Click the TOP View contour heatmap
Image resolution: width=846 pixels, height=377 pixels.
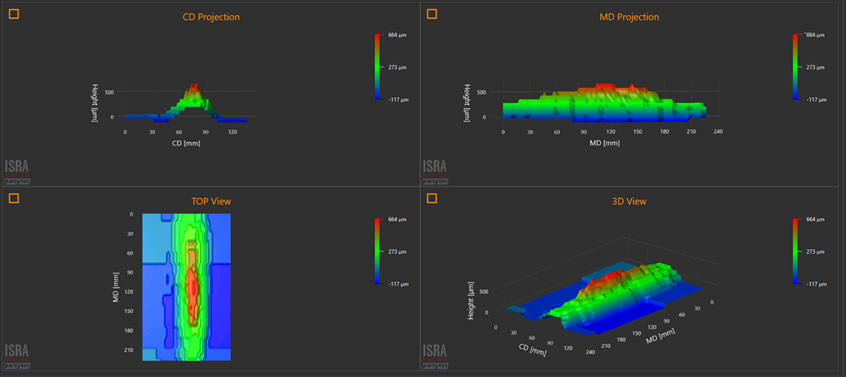(x=187, y=287)
